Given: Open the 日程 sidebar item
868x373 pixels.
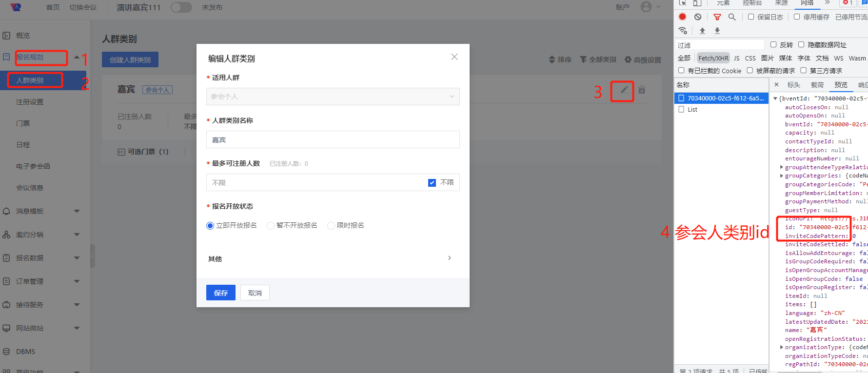Looking at the screenshot, I should [23, 145].
